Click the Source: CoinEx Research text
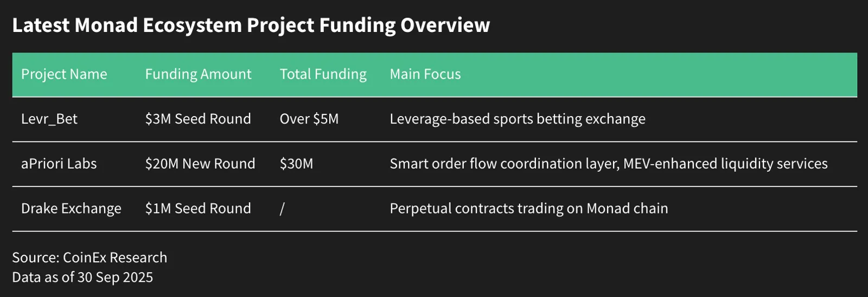The height and width of the screenshot is (297, 868). click(90, 257)
